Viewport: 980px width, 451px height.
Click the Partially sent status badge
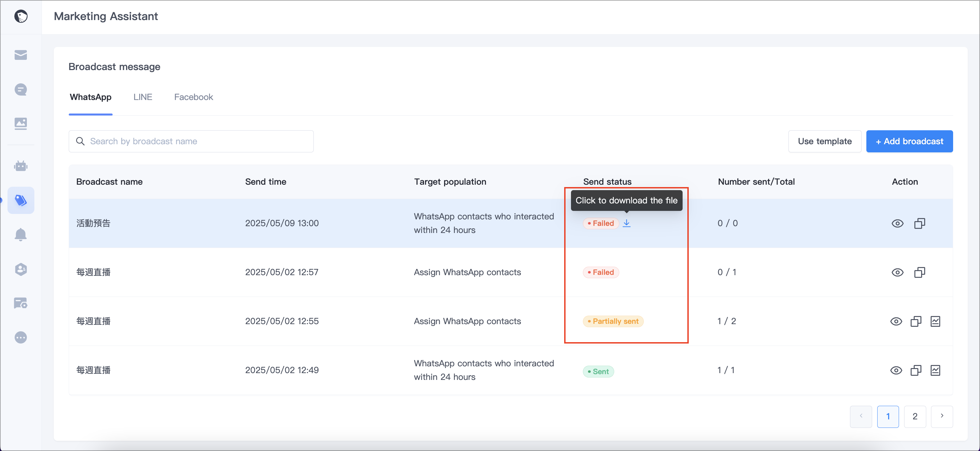pos(613,321)
